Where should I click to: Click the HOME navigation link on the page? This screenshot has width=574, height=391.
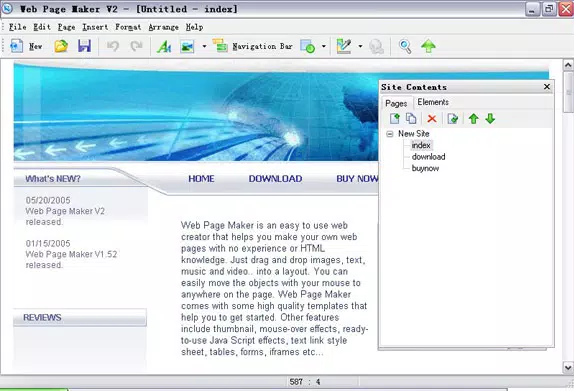pos(201,179)
